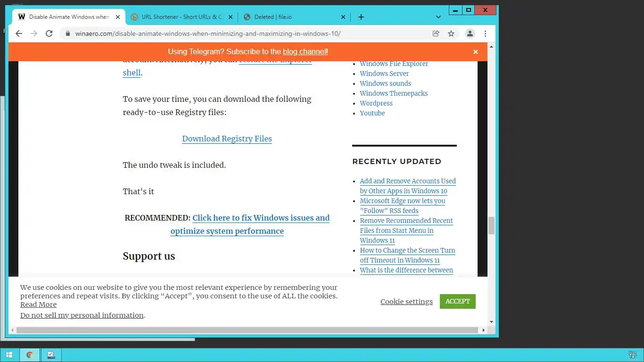Open the Windows Start menu
644x362 pixels.
tap(9, 355)
